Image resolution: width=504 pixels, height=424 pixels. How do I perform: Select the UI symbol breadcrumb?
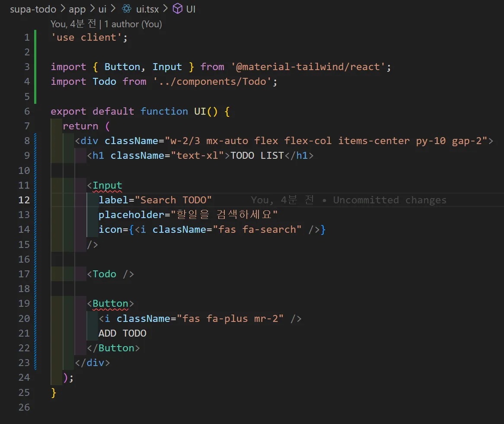coord(191,9)
